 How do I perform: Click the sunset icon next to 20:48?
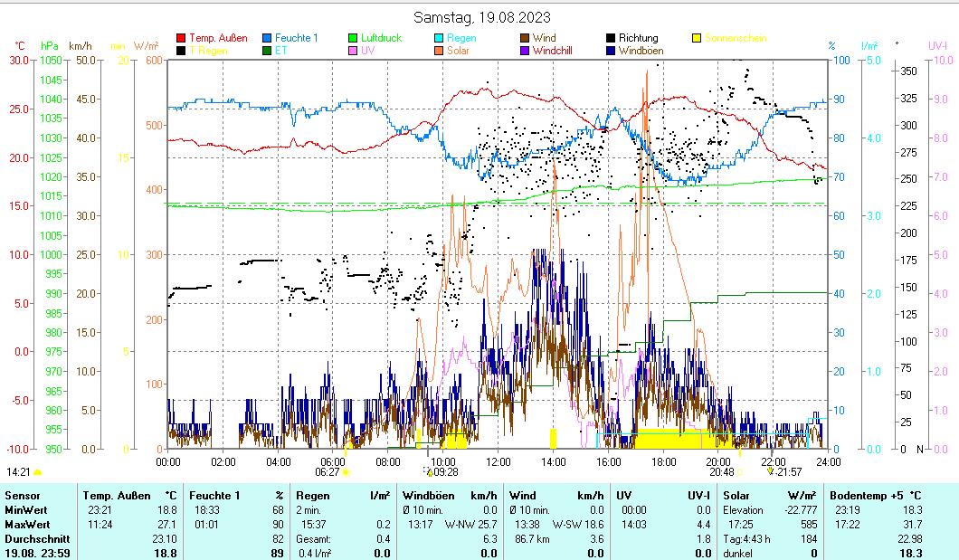[x=740, y=472]
